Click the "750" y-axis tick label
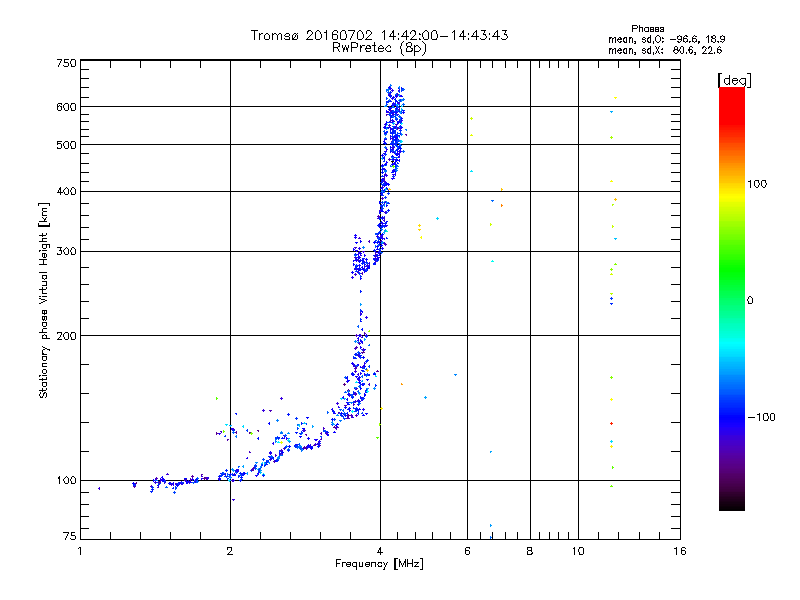 coord(66,63)
